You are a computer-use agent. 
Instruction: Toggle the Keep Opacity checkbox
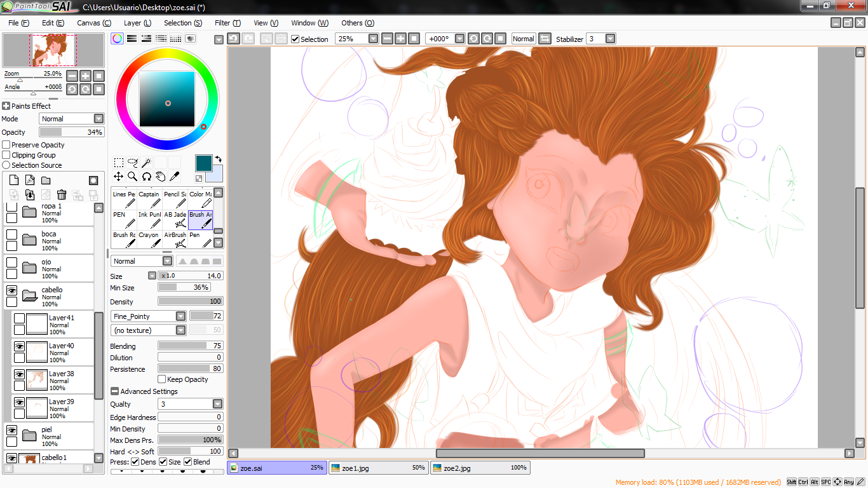(161, 379)
